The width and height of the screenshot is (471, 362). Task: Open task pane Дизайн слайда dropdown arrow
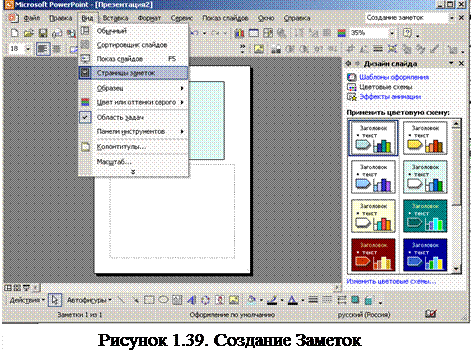pyautogui.click(x=451, y=63)
